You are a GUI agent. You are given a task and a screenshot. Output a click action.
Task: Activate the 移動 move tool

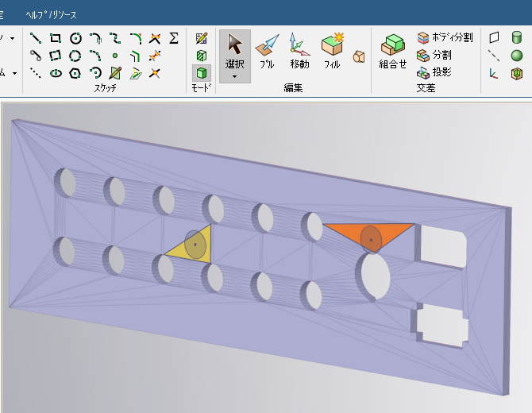point(299,51)
